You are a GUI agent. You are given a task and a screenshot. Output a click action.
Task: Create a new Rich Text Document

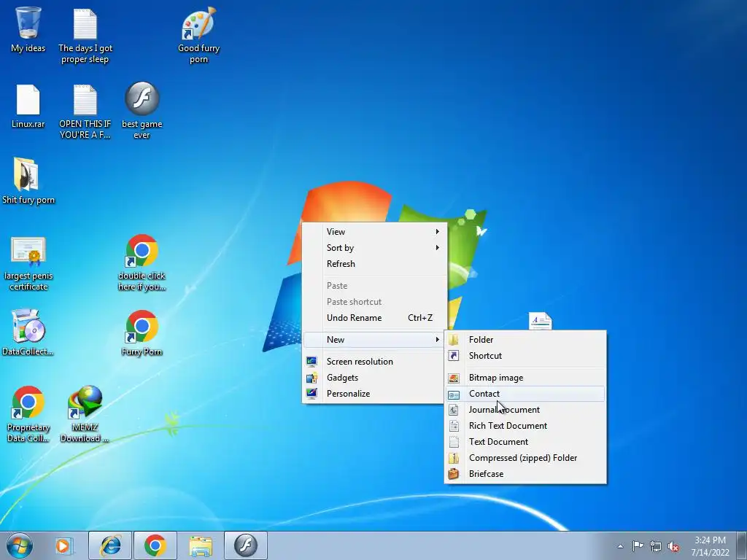525,426
